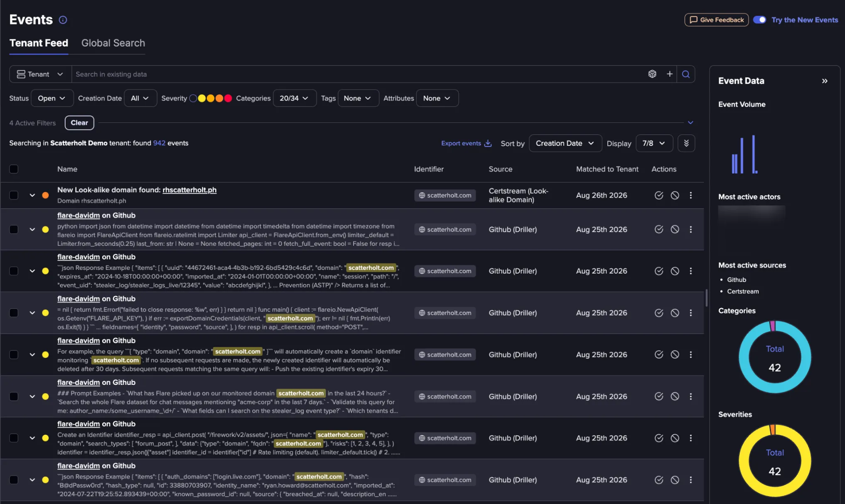Image resolution: width=845 pixels, height=504 pixels.
Task: Click the plus icon in the search bar
Action: coord(670,74)
